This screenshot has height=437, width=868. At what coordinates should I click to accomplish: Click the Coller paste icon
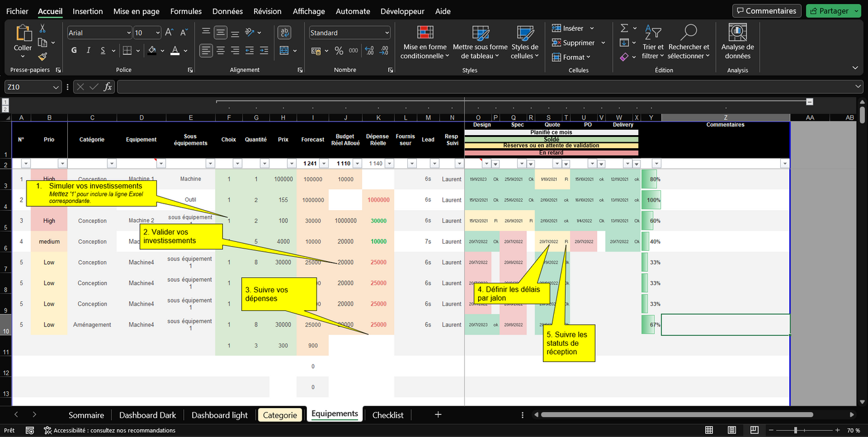(23, 34)
